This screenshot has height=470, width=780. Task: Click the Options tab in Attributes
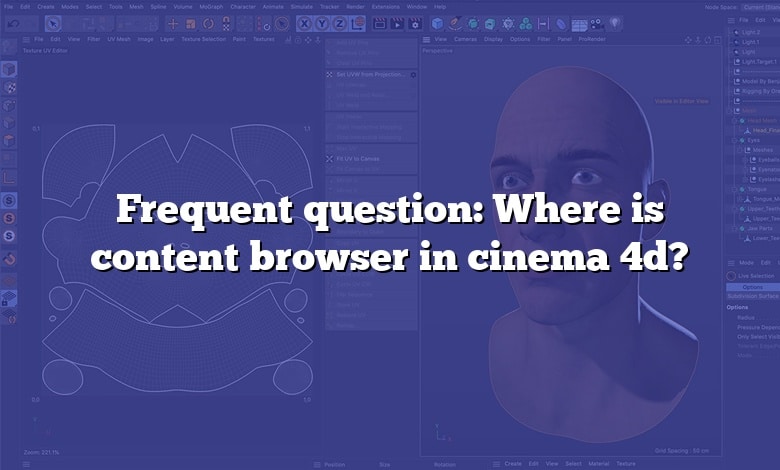(x=753, y=287)
